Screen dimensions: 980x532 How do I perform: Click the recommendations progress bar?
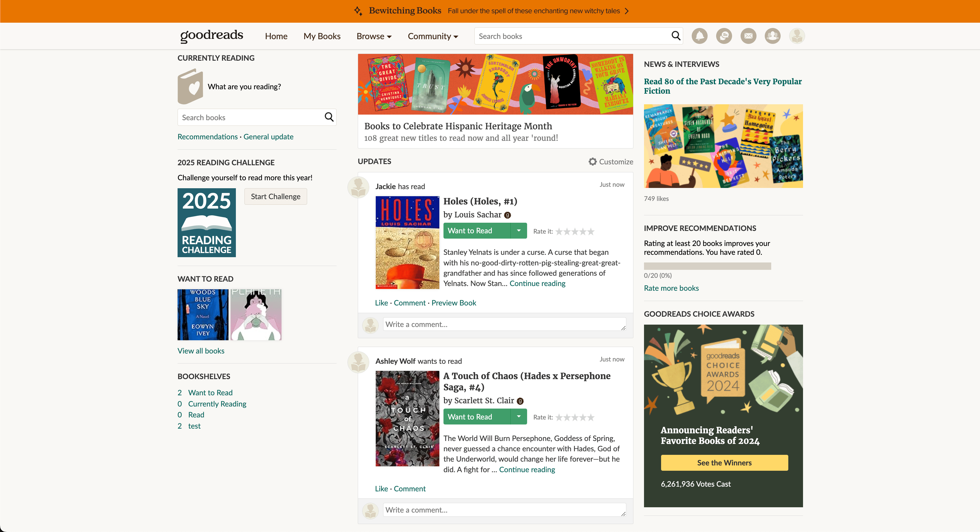707,266
